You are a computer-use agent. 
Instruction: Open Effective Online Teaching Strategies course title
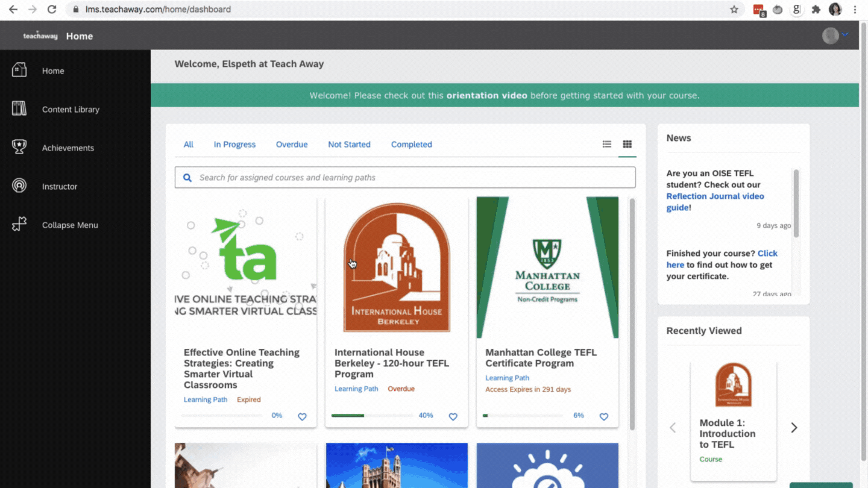[x=242, y=369]
